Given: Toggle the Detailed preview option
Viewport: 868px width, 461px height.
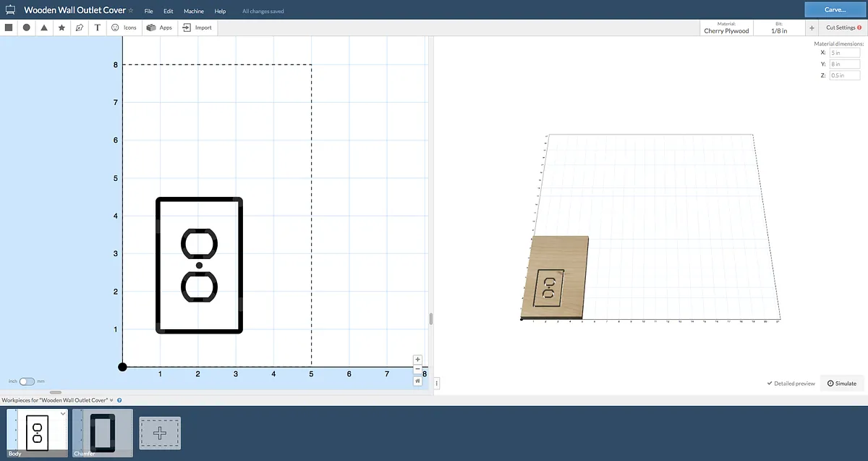Looking at the screenshot, I should click(791, 384).
